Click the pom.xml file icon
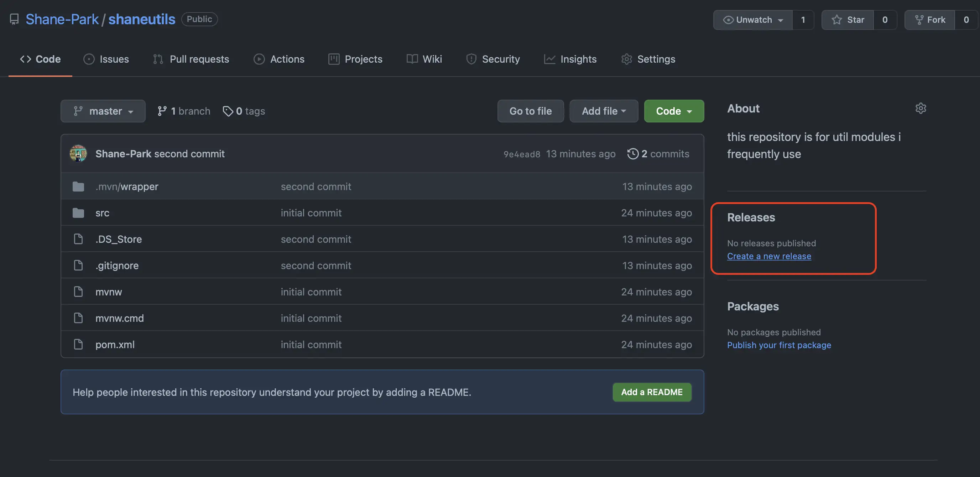Viewport: 980px width, 477px height. [x=78, y=344]
